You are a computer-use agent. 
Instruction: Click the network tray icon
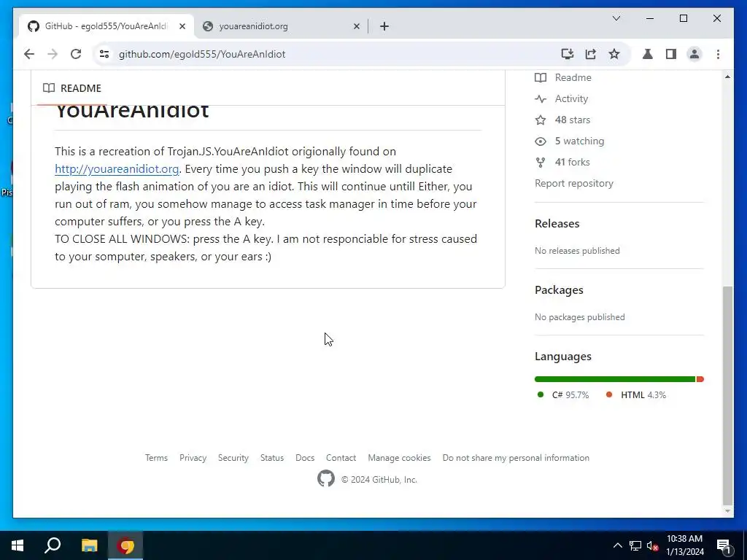[635, 545]
